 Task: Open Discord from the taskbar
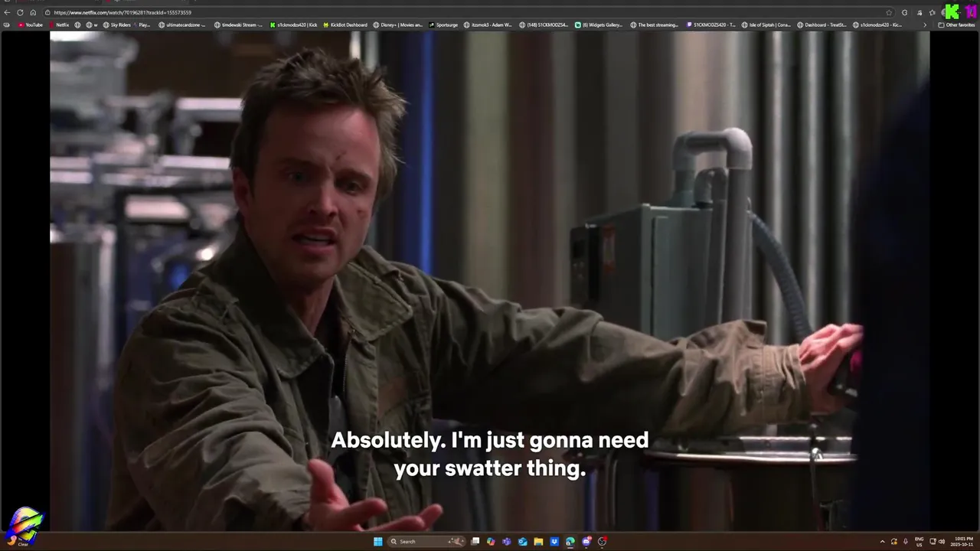point(586,541)
